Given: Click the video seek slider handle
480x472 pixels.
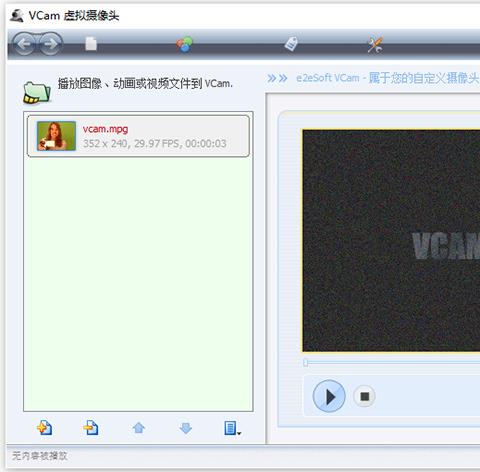Looking at the screenshot, I should click(x=306, y=362).
